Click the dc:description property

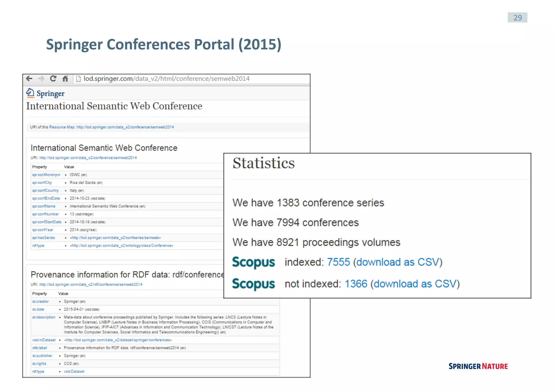(44, 317)
